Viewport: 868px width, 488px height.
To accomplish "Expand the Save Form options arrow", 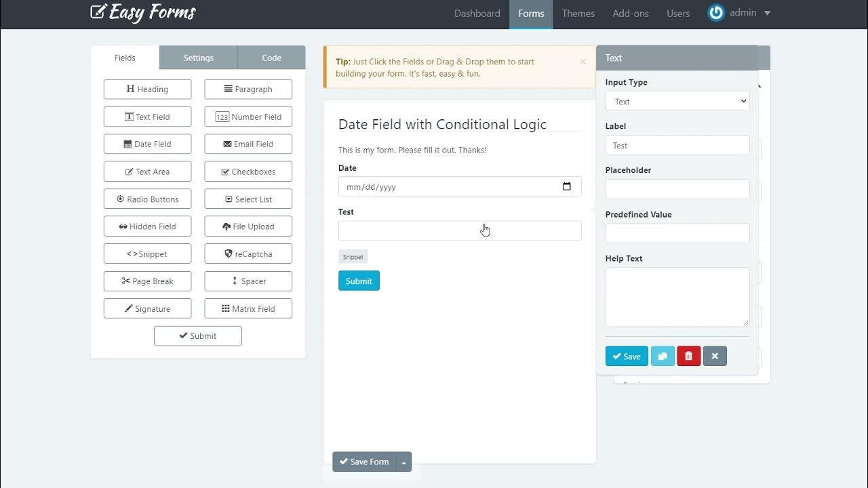I will (x=403, y=462).
